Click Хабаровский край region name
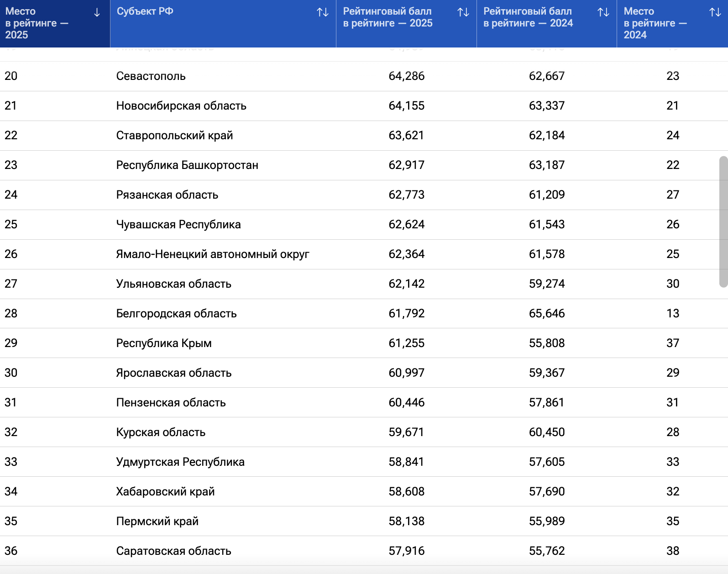Image resolution: width=728 pixels, height=574 pixels. tap(165, 492)
